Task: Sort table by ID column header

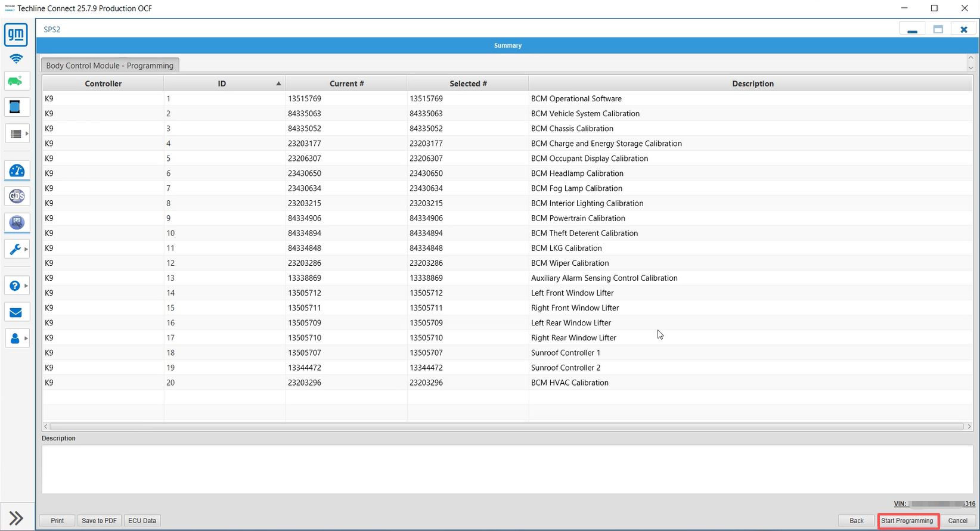Action: click(x=222, y=84)
